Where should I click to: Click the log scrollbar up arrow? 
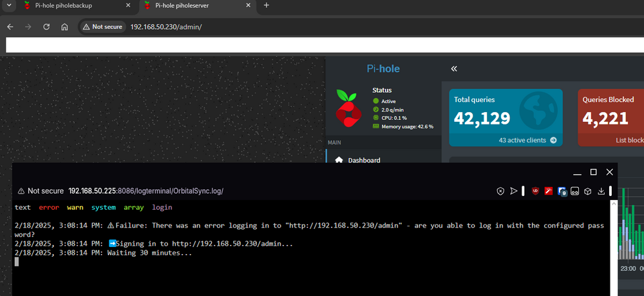pyautogui.click(x=613, y=203)
